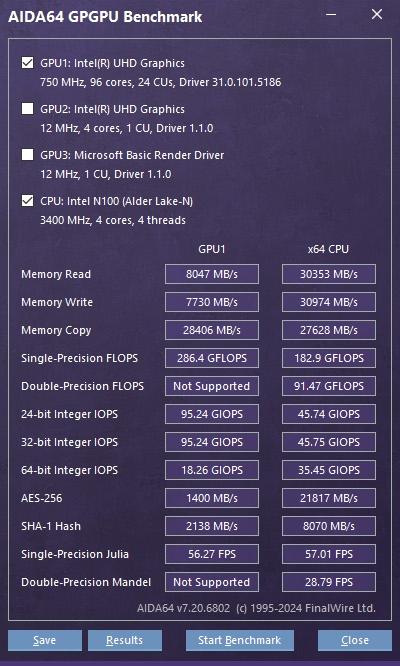Click GPU1 Memory Read result 8047 MB/s

[212, 274]
